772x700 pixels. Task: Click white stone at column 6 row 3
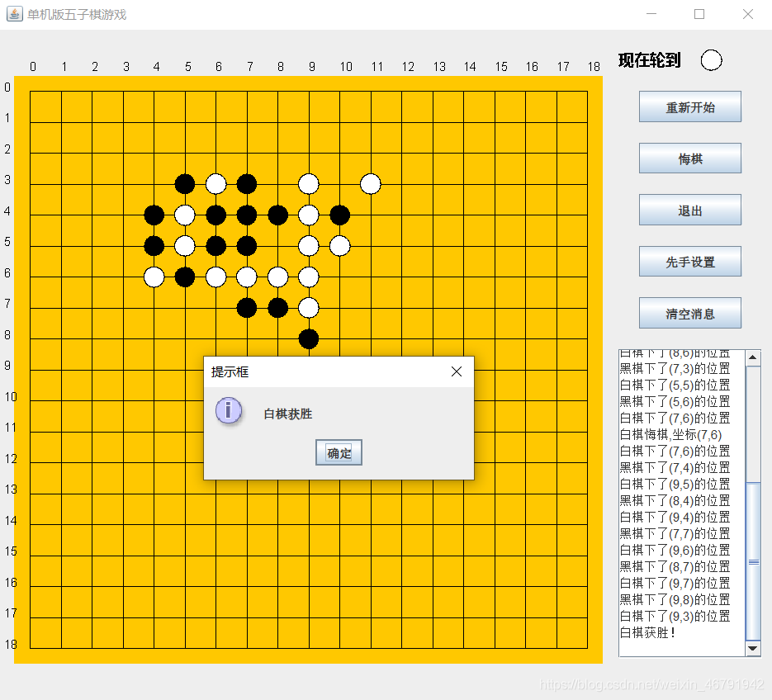[x=216, y=184]
